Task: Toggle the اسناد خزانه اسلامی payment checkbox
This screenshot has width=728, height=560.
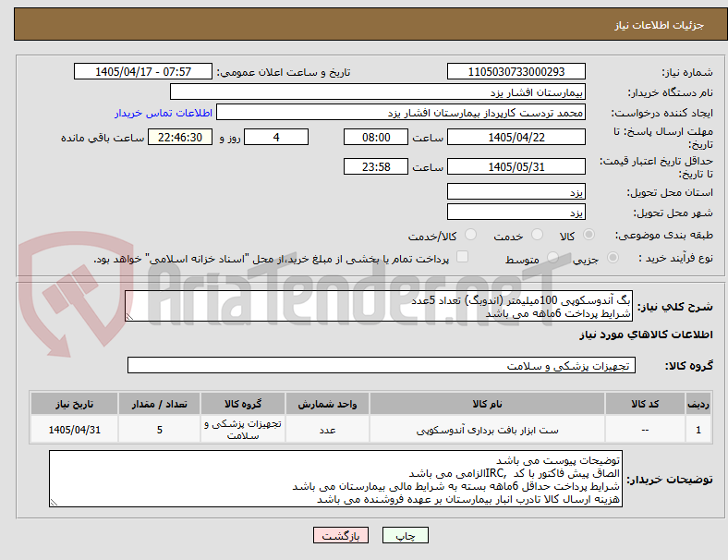Action: [x=463, y=257]
